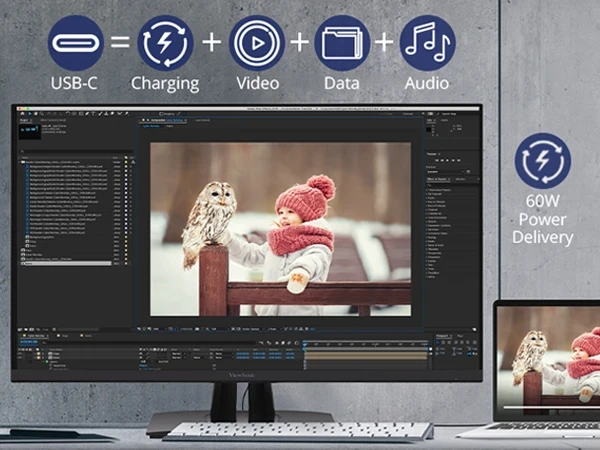
Task: Click the USB-C connector icon
Action: pyautogui.click(x=76, y=43)
